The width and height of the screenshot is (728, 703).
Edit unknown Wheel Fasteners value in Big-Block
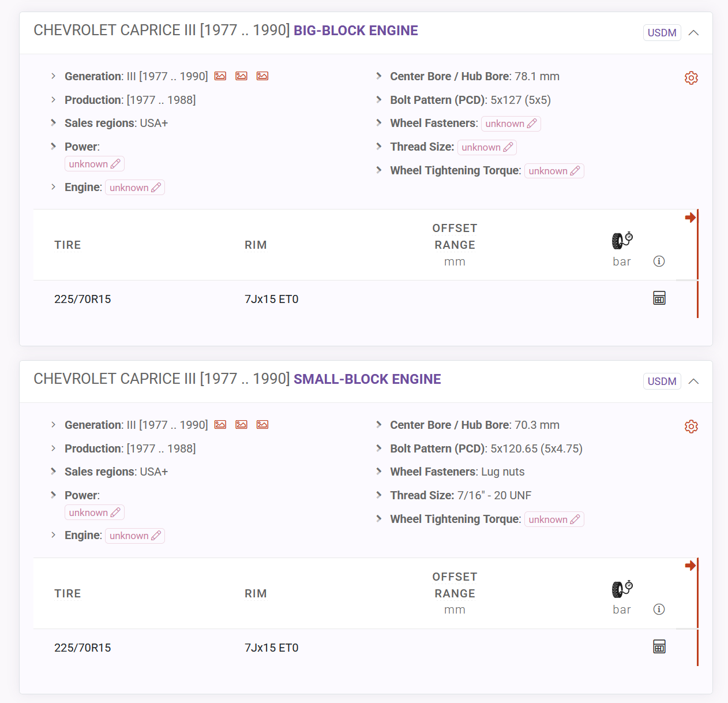[x=511, y=124]
